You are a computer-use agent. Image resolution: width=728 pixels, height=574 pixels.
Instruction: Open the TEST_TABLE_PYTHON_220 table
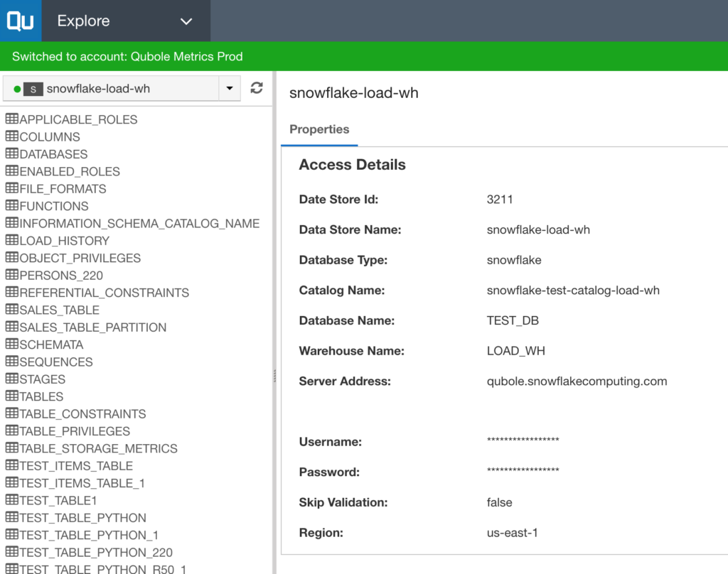tap(96, 553)
